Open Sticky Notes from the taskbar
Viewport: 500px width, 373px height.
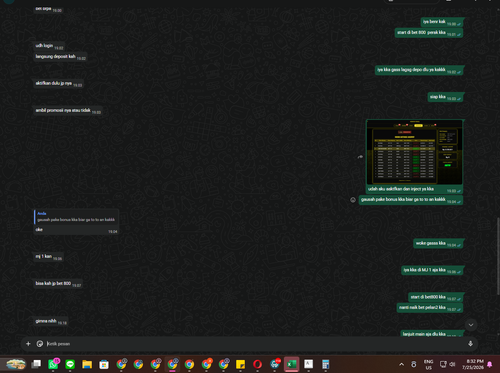240,364
